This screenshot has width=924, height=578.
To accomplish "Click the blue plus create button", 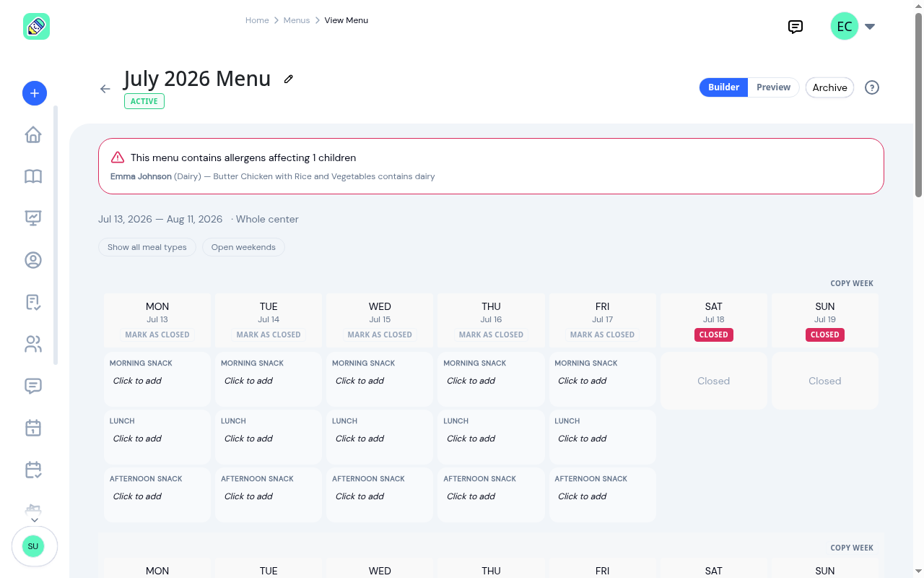I will tap(35, 92).
